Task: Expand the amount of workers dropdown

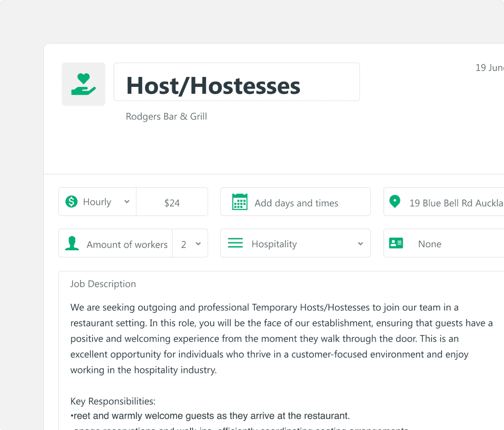Action: point(198,244)
